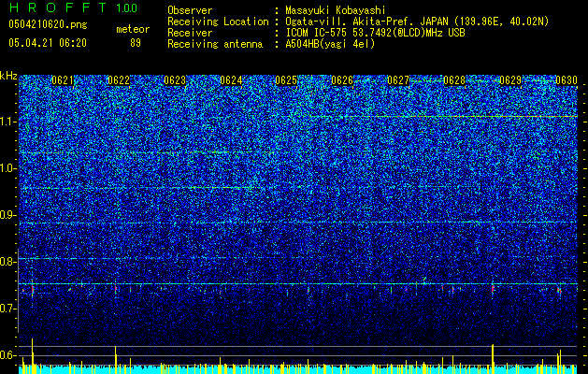The width and height of the screenshot is (588, 374).
Task: Select the filename 0504210620.png
Action: click(x=48, y=24)
